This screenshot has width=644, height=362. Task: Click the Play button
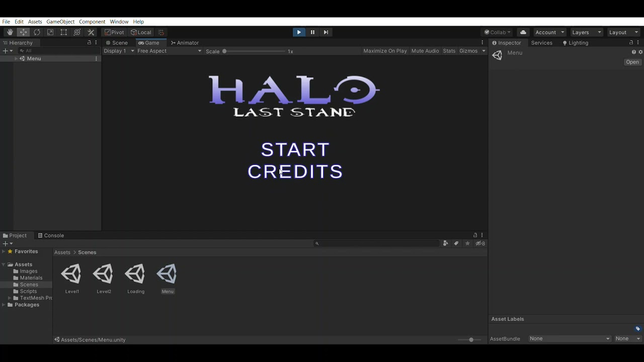299,32
